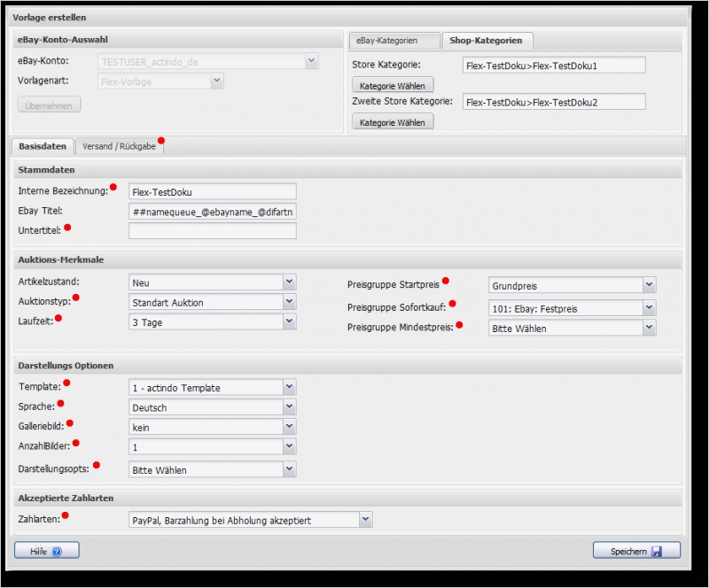Click the red help dot beside Galleriebild
709x588 pixels.
[70, 423]
